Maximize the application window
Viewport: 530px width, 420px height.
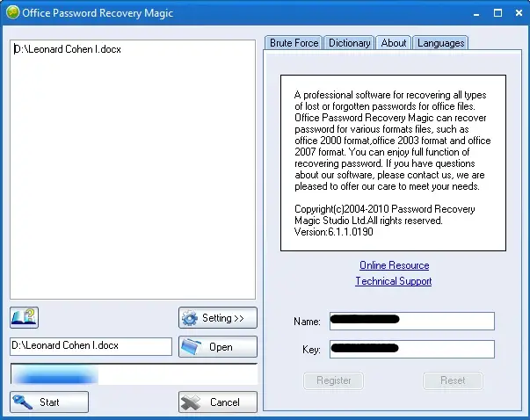[x=497, y=13]
